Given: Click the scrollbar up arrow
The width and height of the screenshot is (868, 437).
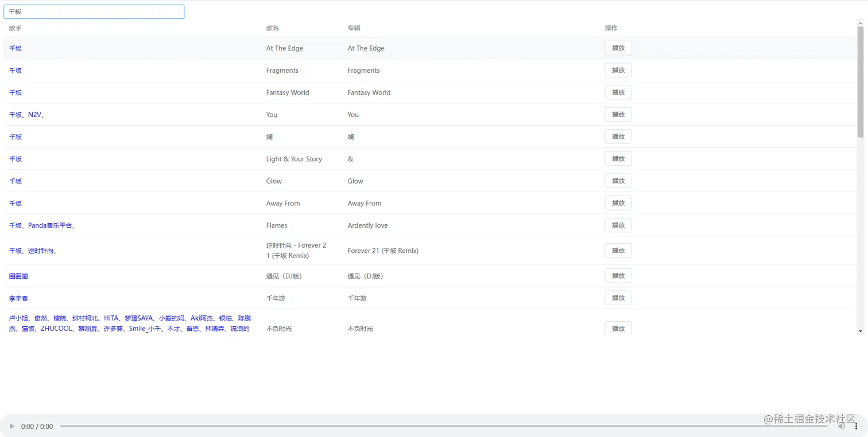Looking at the screenshot, I should 860,23.
